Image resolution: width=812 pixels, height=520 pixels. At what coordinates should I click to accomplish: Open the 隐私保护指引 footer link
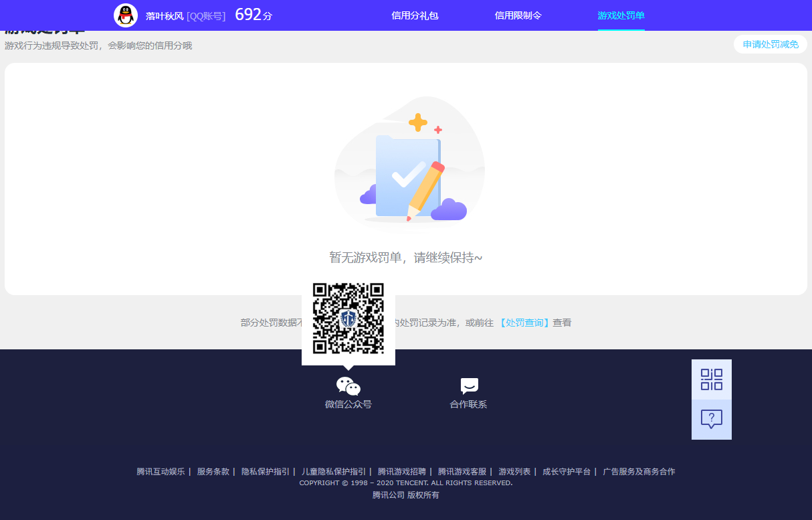tap(265, 471)
